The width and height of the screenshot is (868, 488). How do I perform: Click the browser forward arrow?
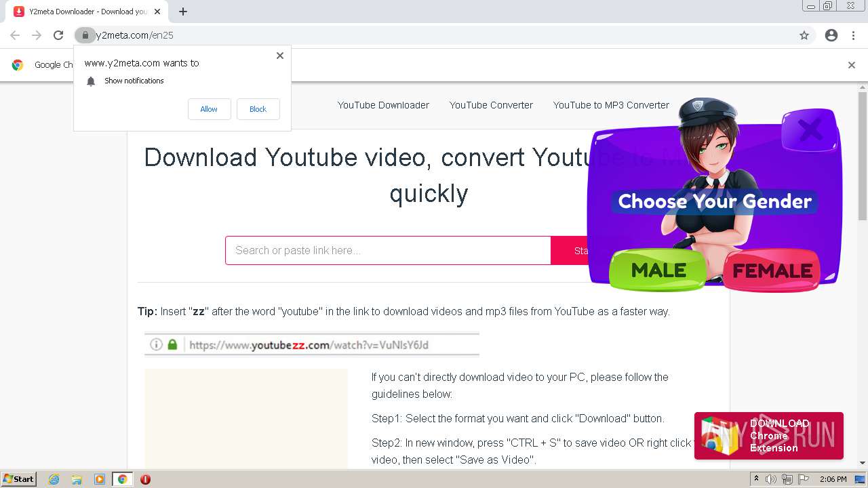(x=37, y=35)
